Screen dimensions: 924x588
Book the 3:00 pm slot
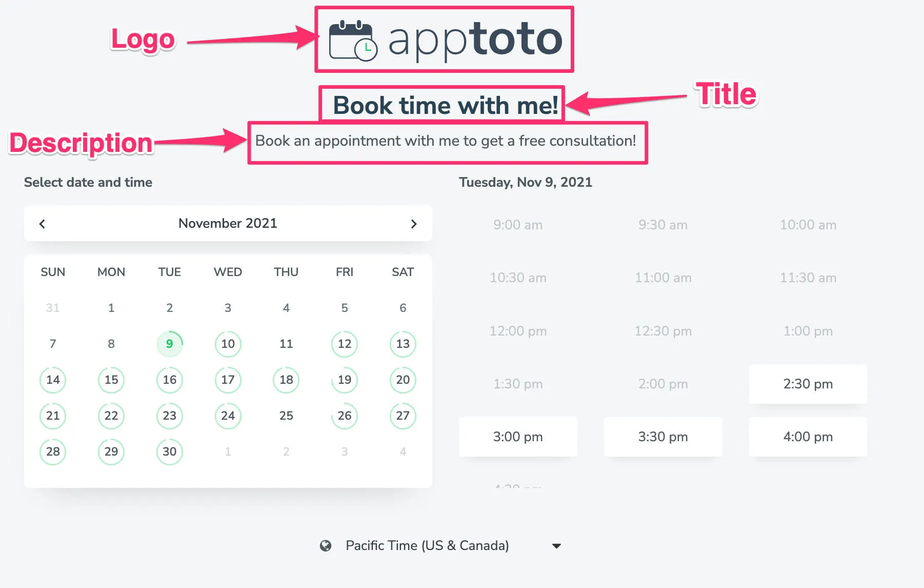point(518,437)
